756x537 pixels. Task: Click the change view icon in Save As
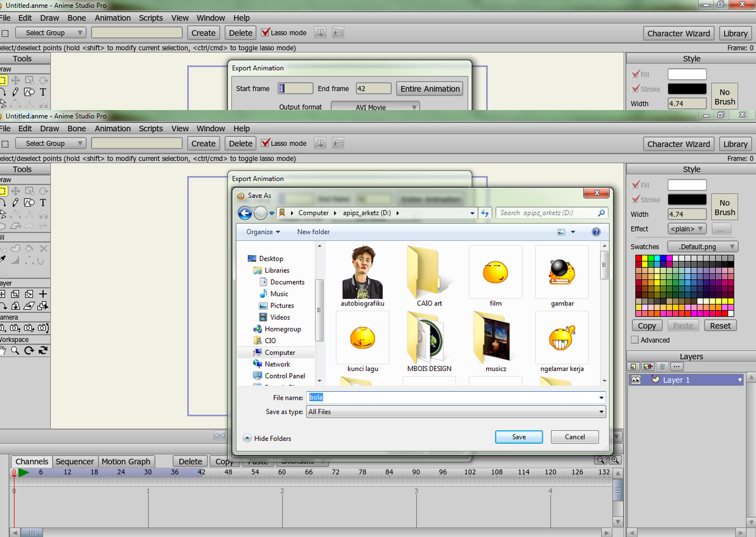(x=561, y=232)
